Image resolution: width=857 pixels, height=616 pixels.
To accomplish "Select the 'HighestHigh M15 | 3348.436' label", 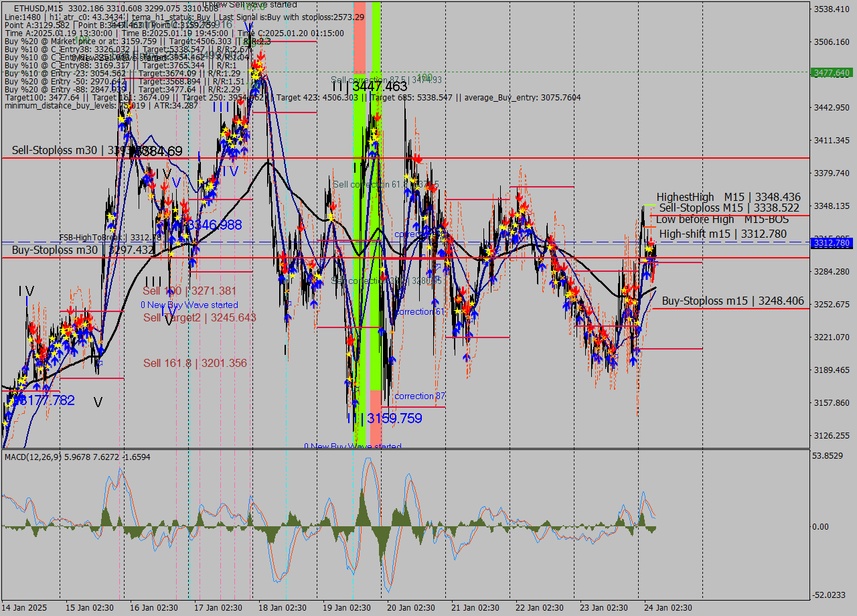I will click(728, 197).
